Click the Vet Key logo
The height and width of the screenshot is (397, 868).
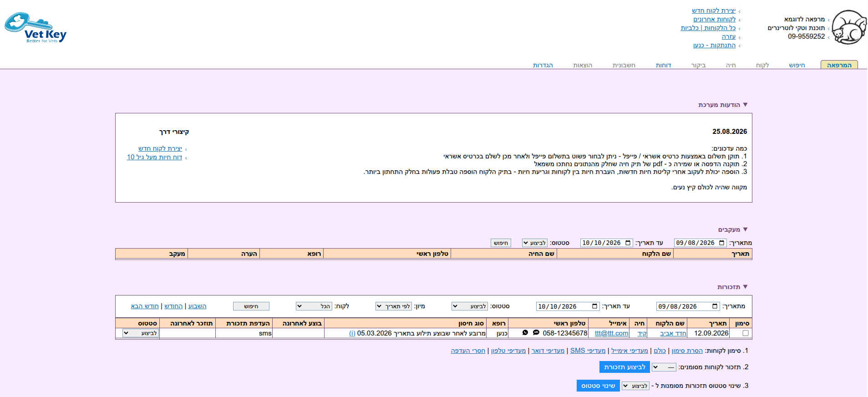pos(36,28)
